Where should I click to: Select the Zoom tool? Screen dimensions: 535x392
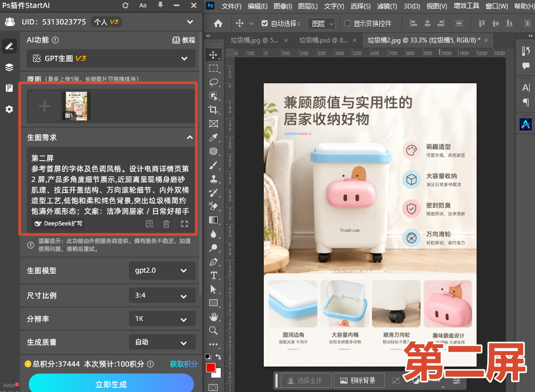point(213,330)
